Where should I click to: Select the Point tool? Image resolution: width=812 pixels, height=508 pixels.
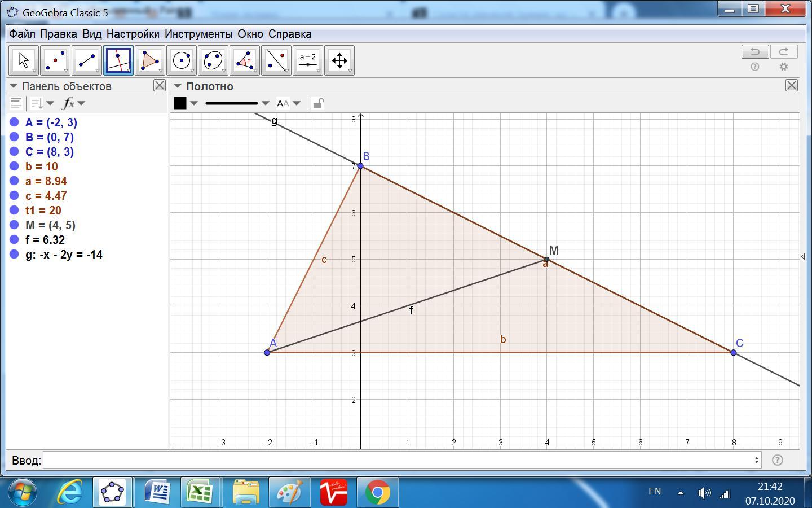tap(55, 60)
